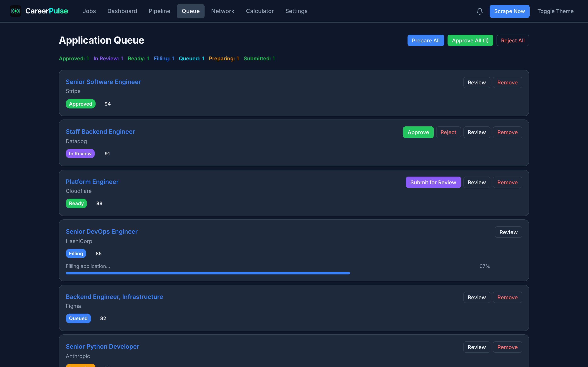The width and height of the screenshot is (588, 367).
Task: Remove the Backend Engineer, Infrastructure application
Action: [x=507, y=297]
